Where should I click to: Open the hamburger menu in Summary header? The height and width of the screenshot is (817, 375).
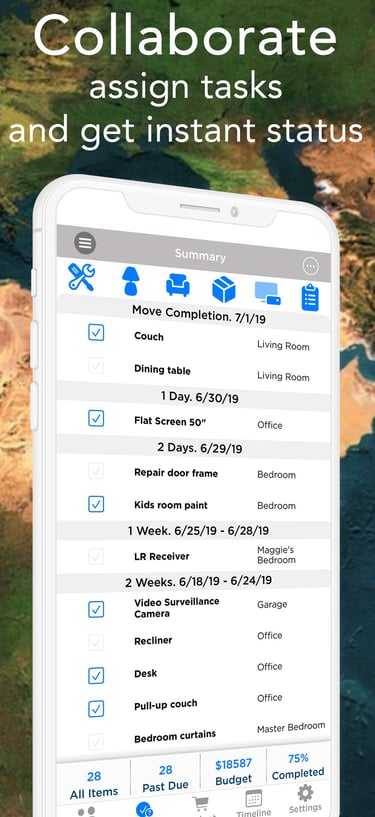point(85,242)
